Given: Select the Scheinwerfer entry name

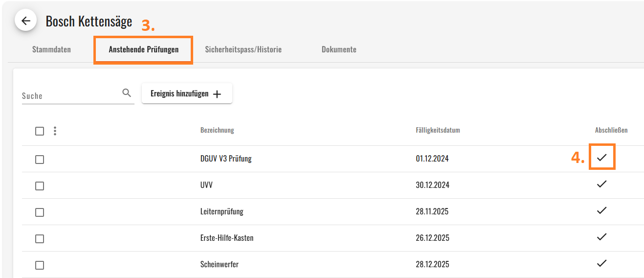Looking at the screenshot, I should (220, 264).
